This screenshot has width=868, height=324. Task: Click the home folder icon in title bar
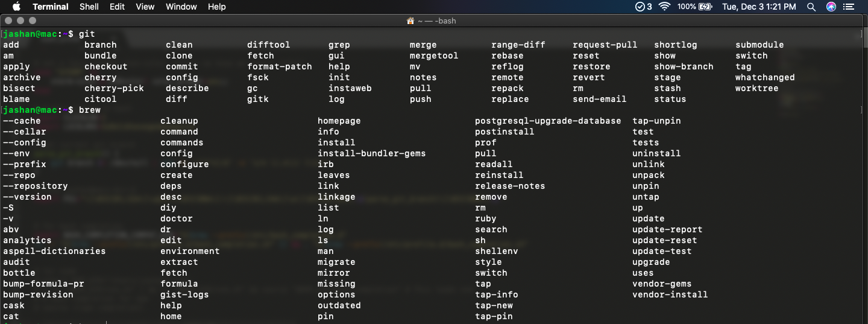[410, 21]
